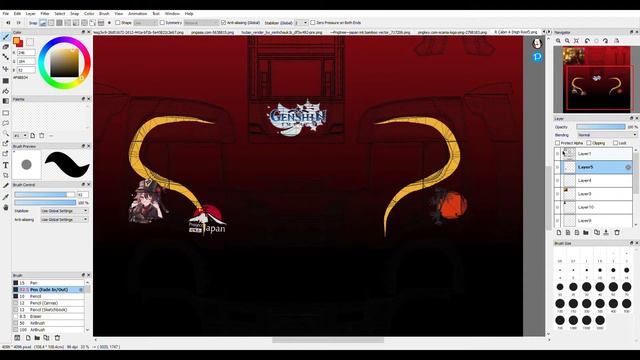Screen dimensions: 640x360
Task: Select the Gradient tool
Action: point(6,101)
